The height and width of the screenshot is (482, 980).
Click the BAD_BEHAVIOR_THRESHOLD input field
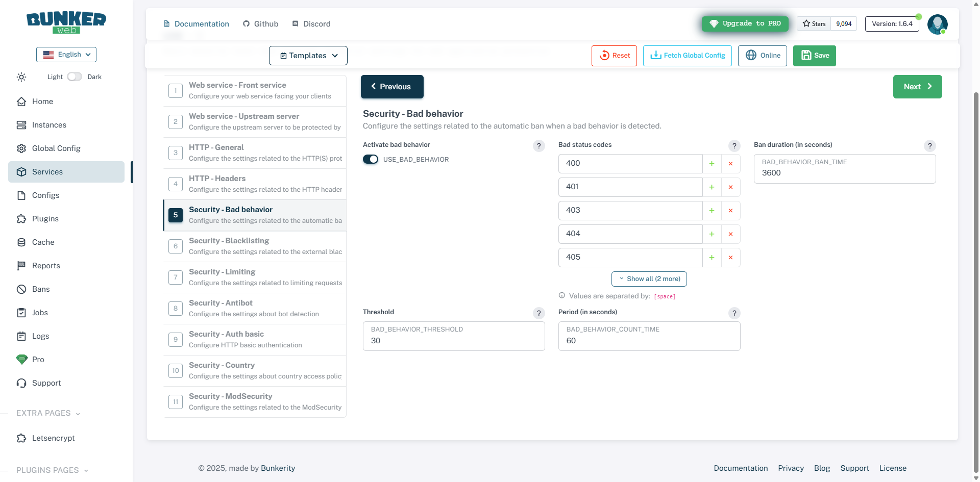pyautogui.click(x=453, y=340)
